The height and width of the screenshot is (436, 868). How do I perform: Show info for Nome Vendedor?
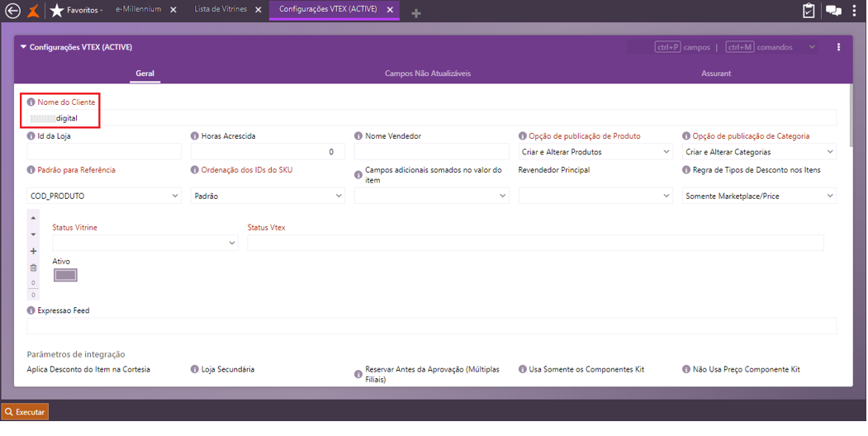coord(358,136)
